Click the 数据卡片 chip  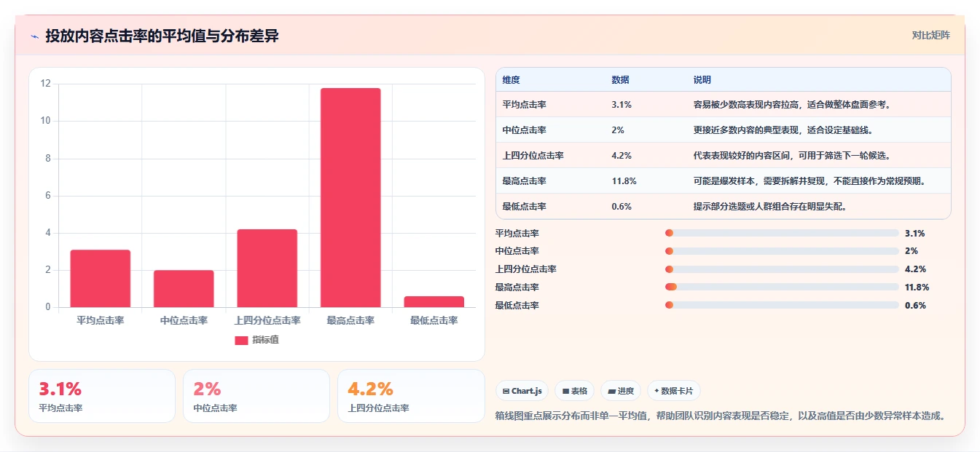tap(674, 391)
